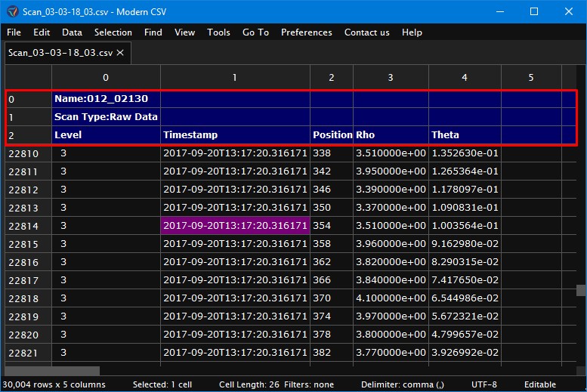Click the Rho header cell
Image resolution: width=587 pixels, height=392 pixels.
[x=391, y=134]
